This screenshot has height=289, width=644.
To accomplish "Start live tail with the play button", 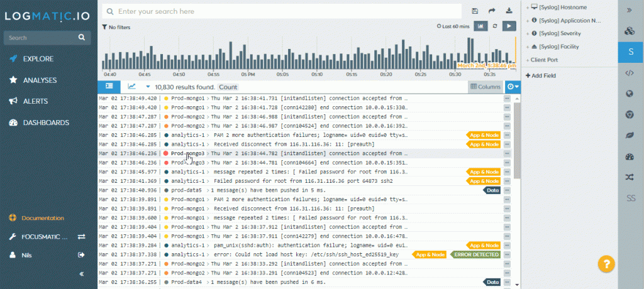I will (x=509, y=26).
